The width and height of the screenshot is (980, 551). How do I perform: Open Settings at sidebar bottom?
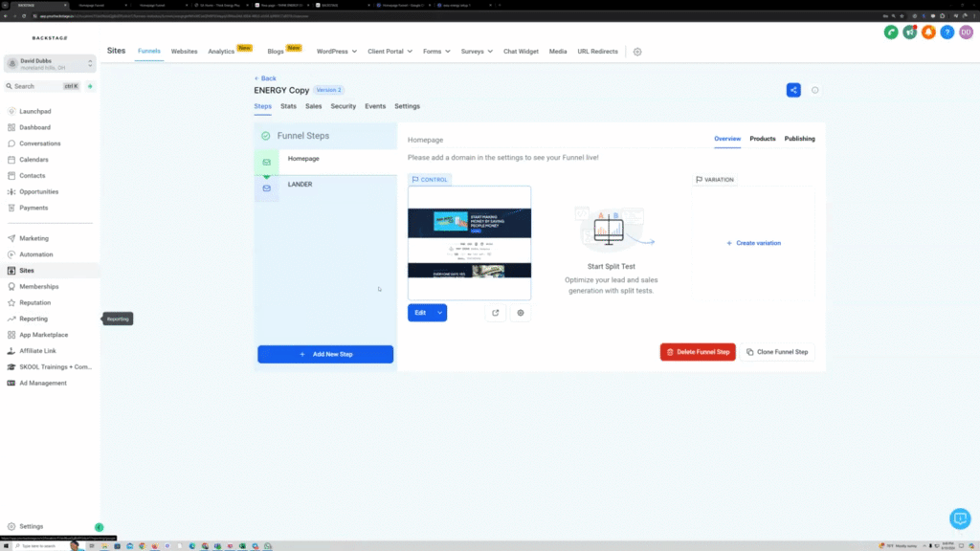tap(31, 527)
